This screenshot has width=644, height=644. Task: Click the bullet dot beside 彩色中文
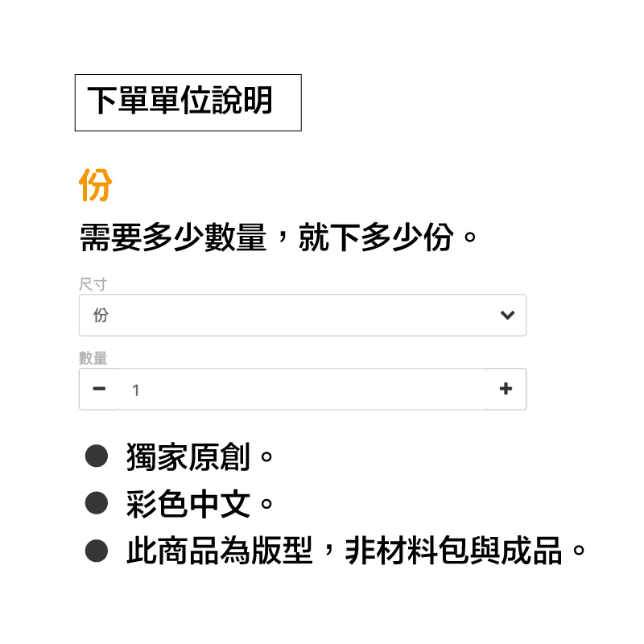(97, 505)
